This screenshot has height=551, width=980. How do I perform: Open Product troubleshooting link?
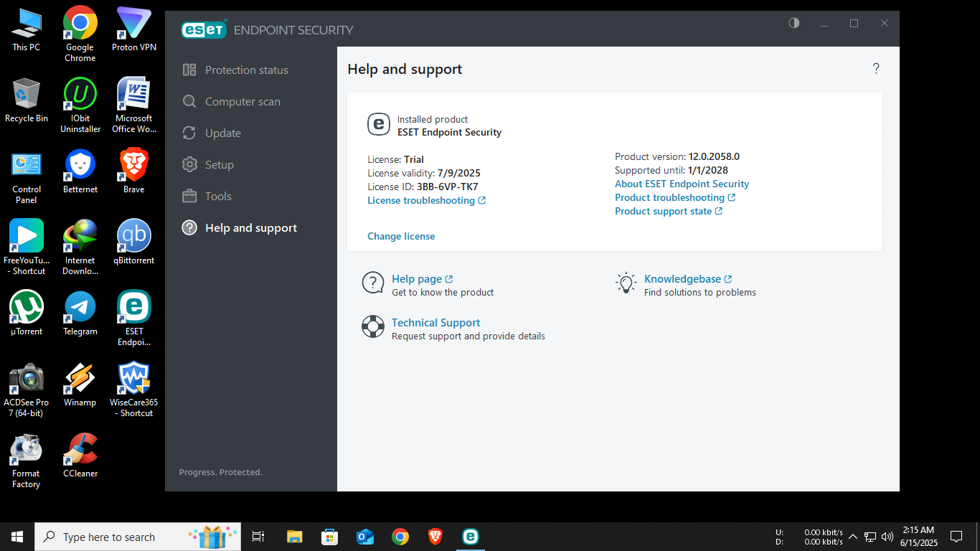point(675,197)
